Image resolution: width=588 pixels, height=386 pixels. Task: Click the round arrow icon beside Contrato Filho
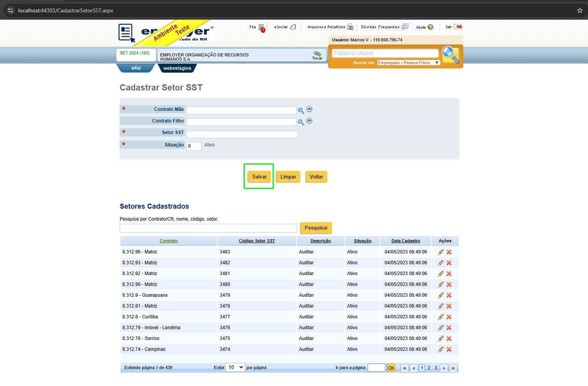pyautogui.click(x=309, y=121)
